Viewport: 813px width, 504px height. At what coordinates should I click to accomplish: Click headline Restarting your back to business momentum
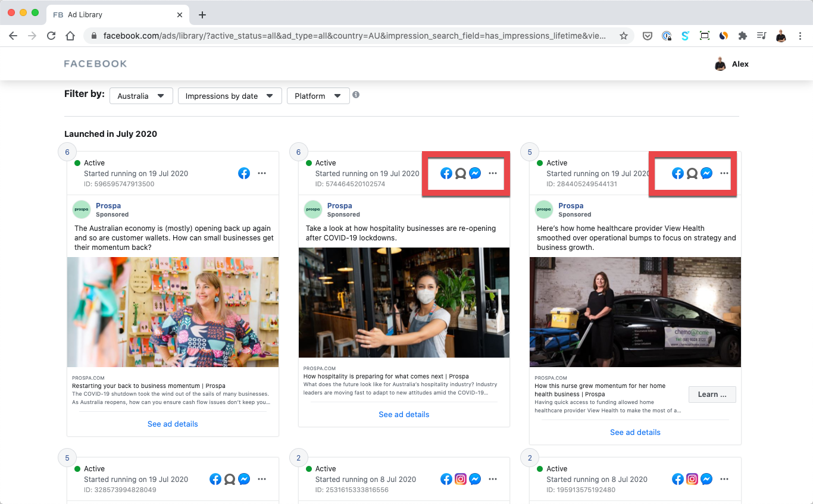tap(149, 386)
